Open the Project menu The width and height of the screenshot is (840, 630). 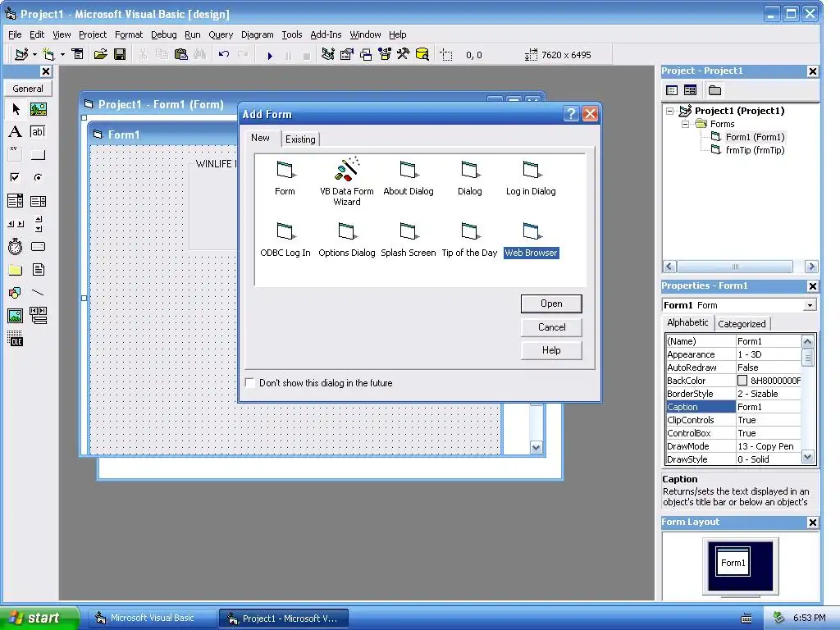(93, 34)
